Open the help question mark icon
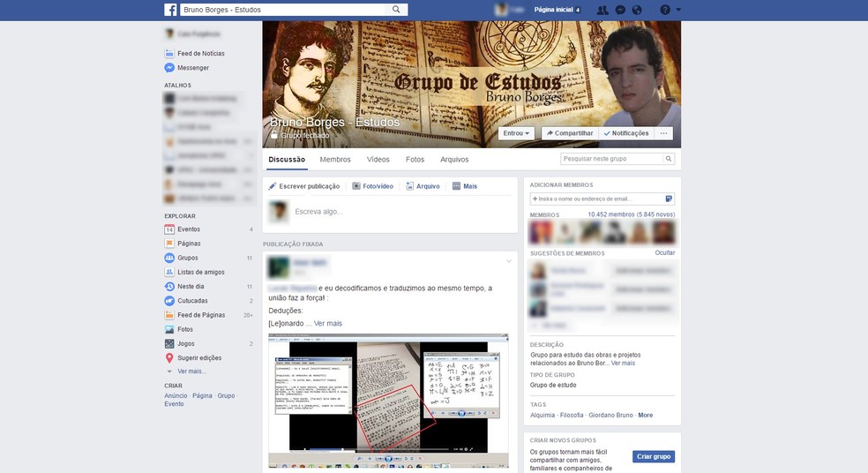868x473 pixels. coord(665,10)
